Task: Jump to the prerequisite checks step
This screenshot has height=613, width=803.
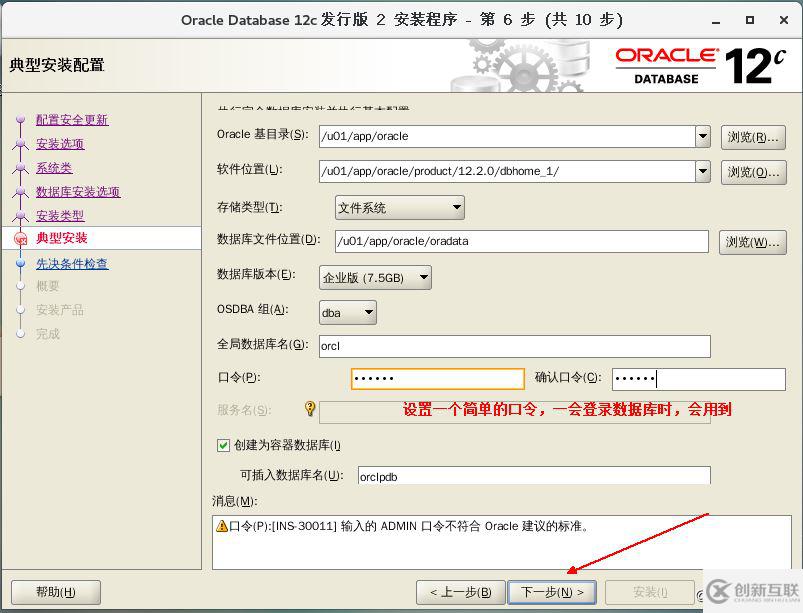Action: (72, 264)
